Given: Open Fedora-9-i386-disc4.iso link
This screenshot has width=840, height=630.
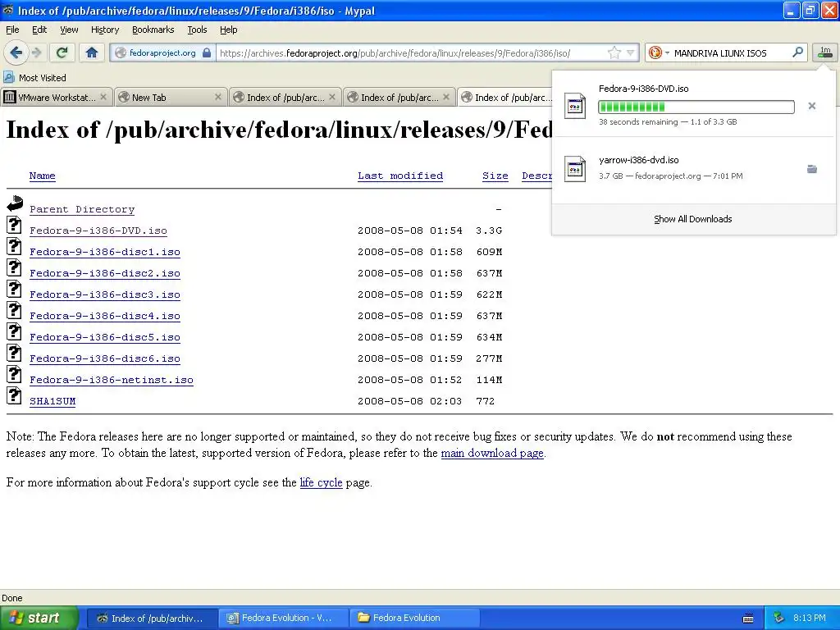Looking at the screenshot, I should click(104, 316).
